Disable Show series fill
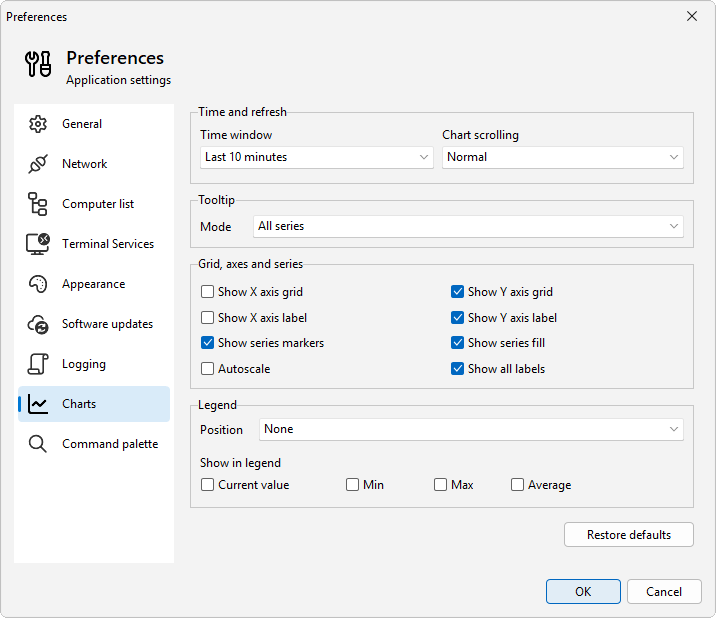Image resolution: width=716 pixels, height=618 pixels. (x=457, y=343)
